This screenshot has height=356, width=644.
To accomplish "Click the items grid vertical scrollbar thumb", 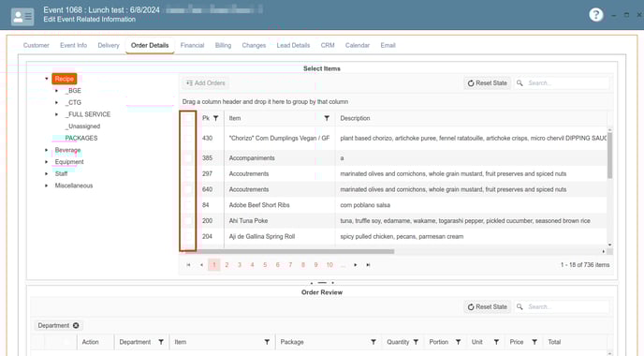I will point(609,156).
